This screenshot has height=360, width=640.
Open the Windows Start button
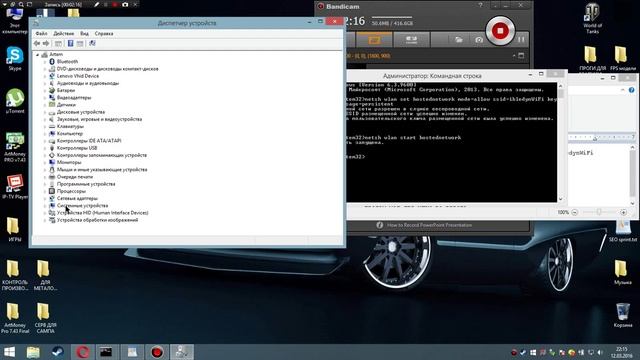pos(9,352)
